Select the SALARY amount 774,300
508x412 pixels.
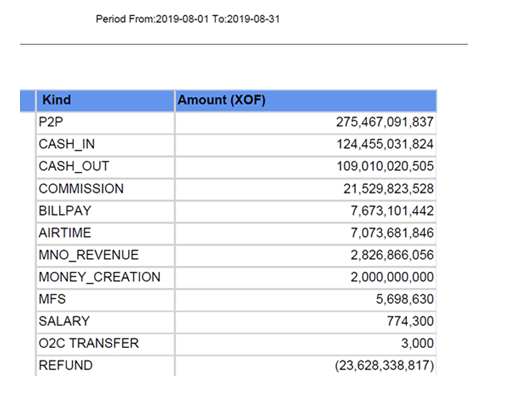coord(410,321)
